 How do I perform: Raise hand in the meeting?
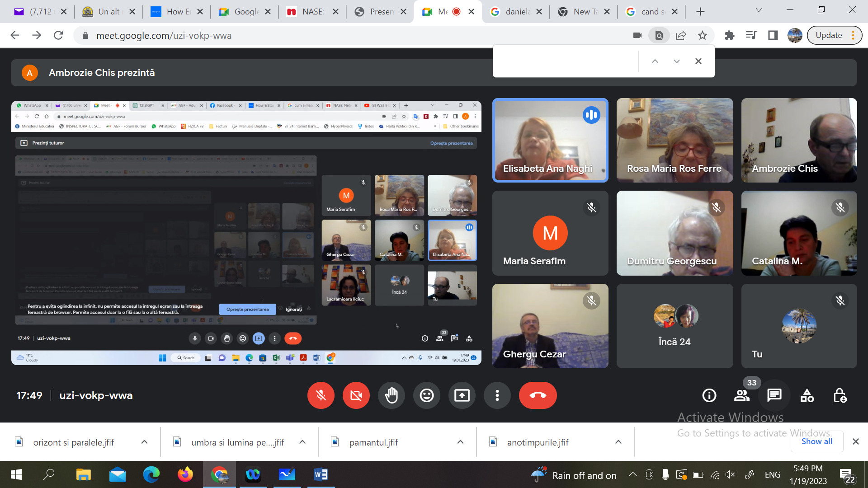[x=392, y=396]
